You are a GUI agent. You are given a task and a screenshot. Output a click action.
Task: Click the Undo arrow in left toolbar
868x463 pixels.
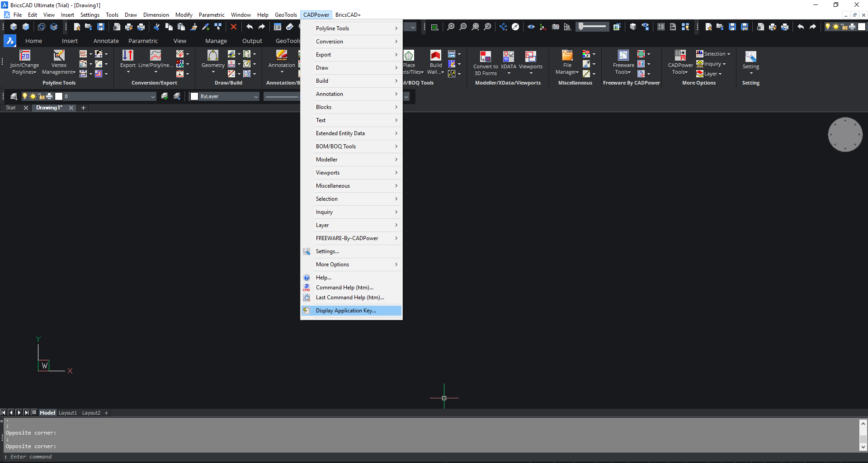[x=250, y=27]
